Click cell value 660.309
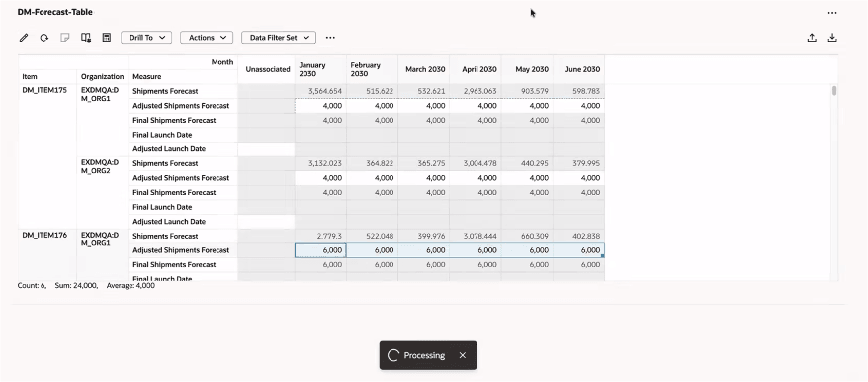This screenshot has height=382, width=868. pyautogui.click(x=534, y=236)
